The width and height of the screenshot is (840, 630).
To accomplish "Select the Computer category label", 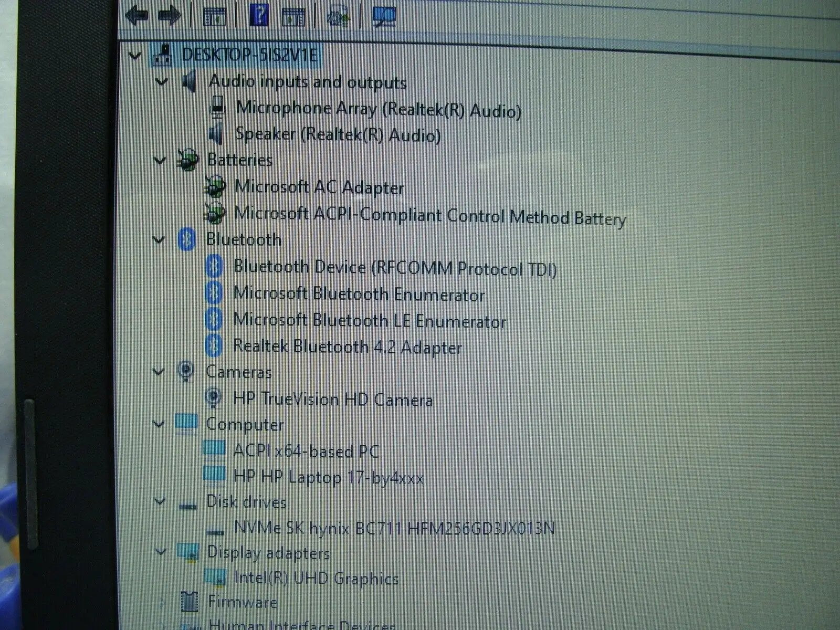I will point(245,424).
